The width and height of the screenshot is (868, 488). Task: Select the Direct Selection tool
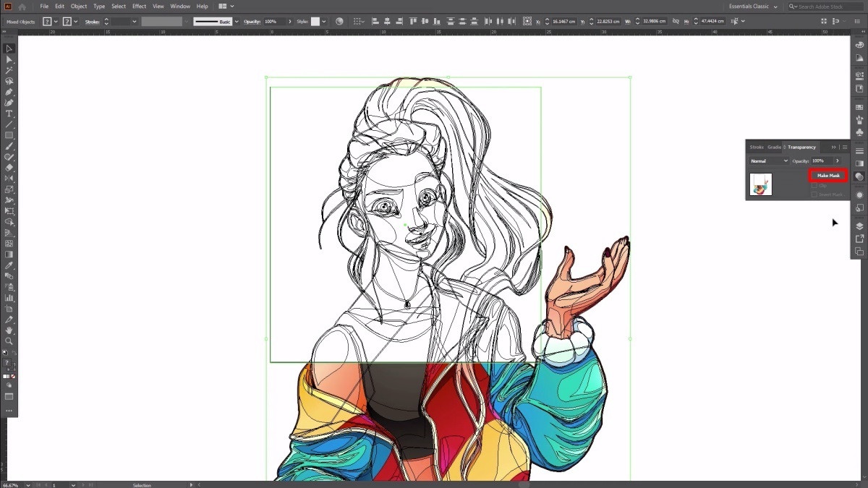[x=9, y=60]
